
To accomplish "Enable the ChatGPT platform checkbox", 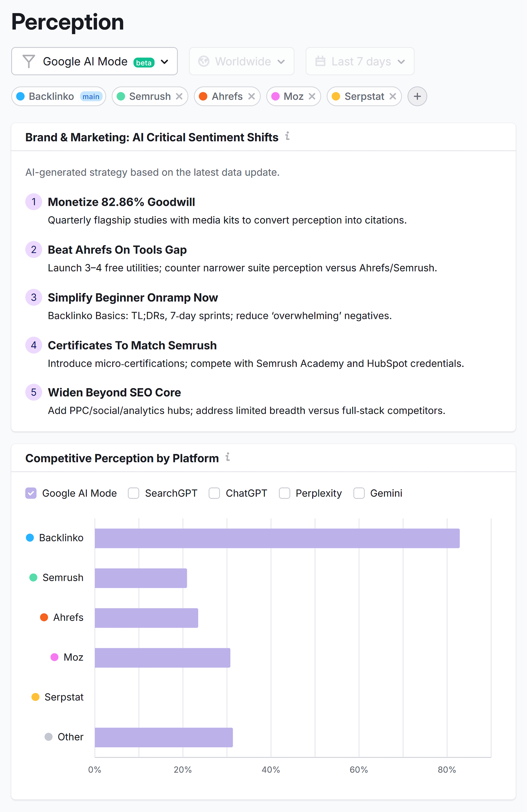I will pyautogui.click(x=215, y=493).
